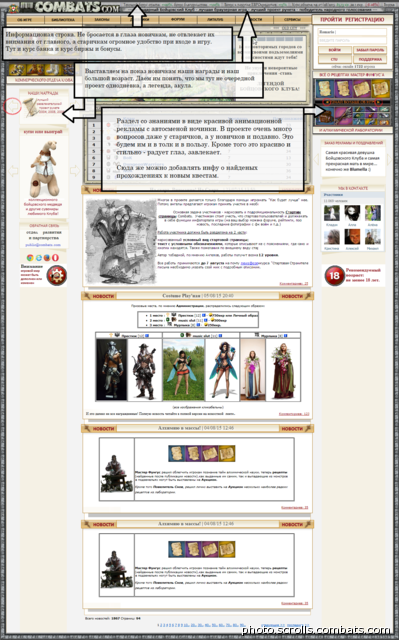Open the public@combats.com email link
399x640 pixels.
pyautogui.click(x=43, y=245)
